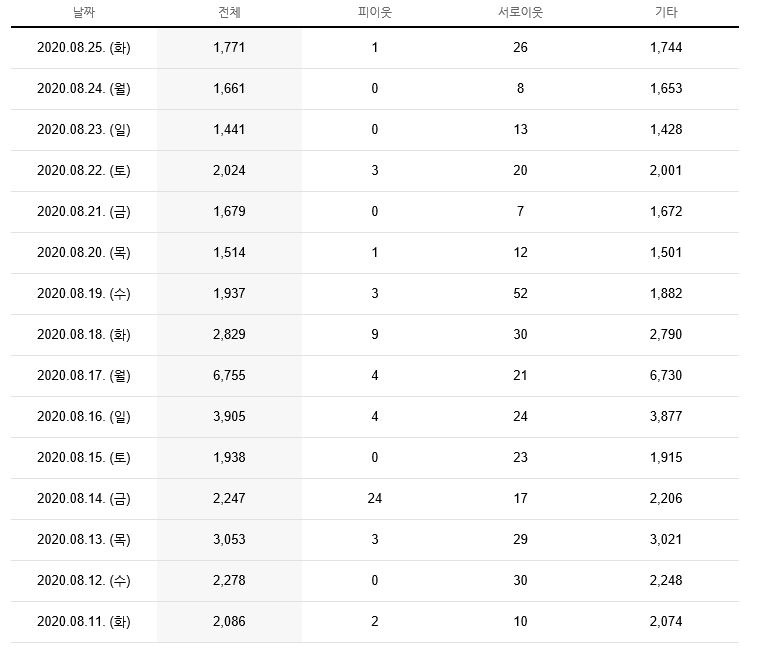This screenshot has height=651, width=778.
Task: Click the 날짜 column header
Action: 83,12
